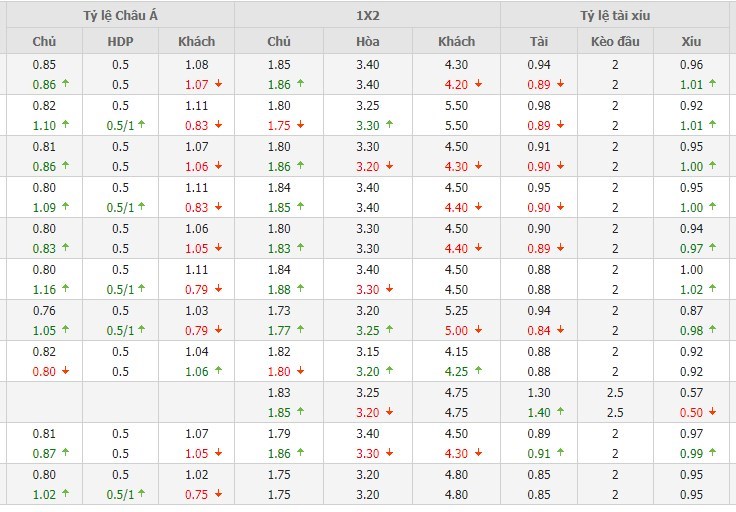The height and width of the screenshot is (512, 736).
Task: Select the 0.57 Xỉu odds value
Action: (x=691, y=392)
